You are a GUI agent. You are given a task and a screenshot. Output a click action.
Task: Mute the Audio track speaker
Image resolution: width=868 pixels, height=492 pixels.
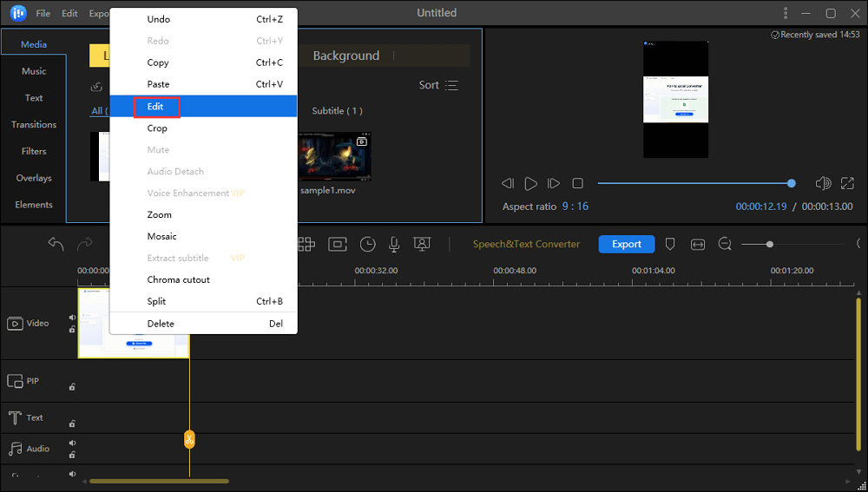pyautogui.click(x=72, y=443)
